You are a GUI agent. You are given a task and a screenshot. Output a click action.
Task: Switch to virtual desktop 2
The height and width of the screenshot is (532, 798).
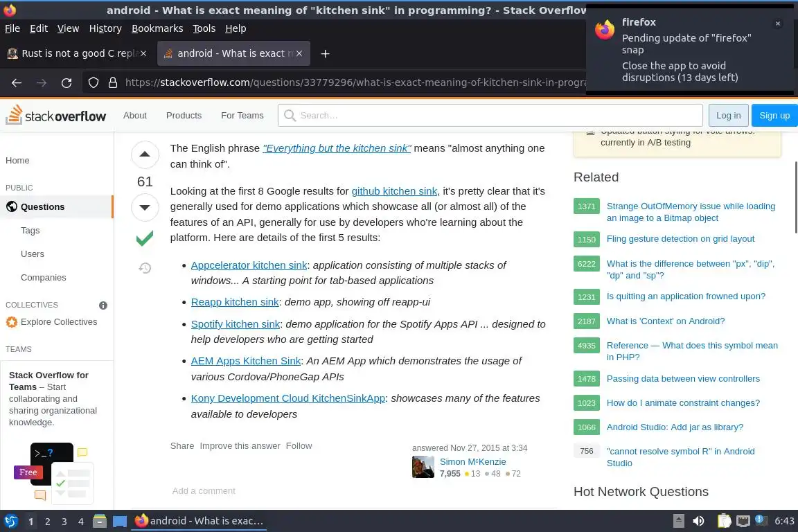click(x=47, y=522)
